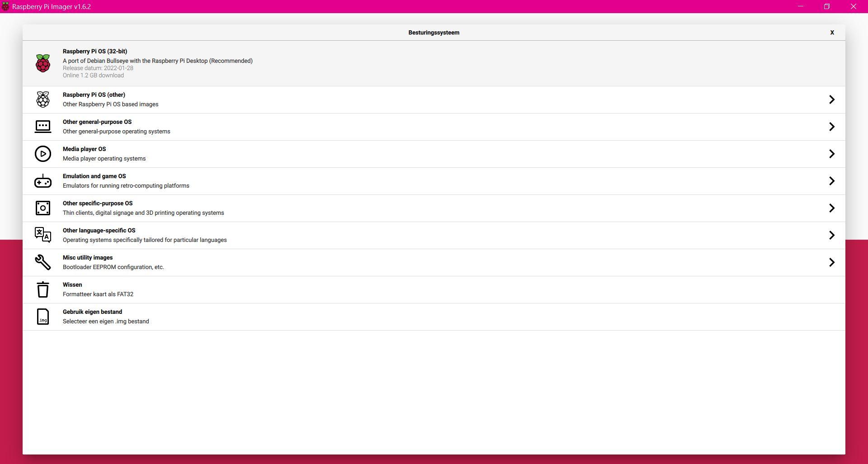Click 'Media player operating systems' description
868x464 pixels.
pos(104,159)
